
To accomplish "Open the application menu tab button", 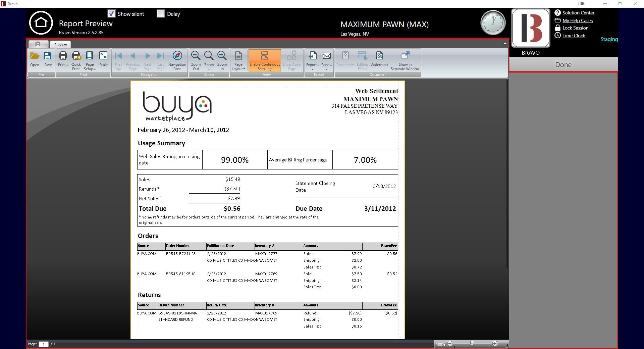I will (x=39, y=44).
